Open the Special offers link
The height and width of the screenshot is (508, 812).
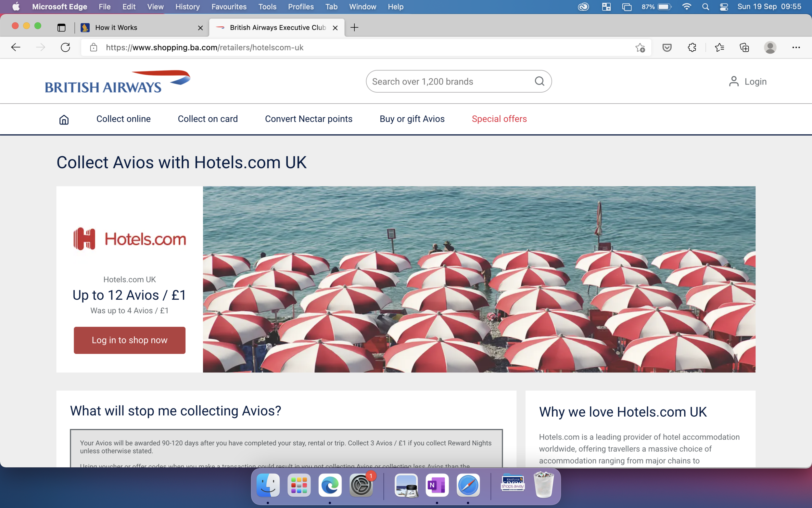click(x=499, y=119)
